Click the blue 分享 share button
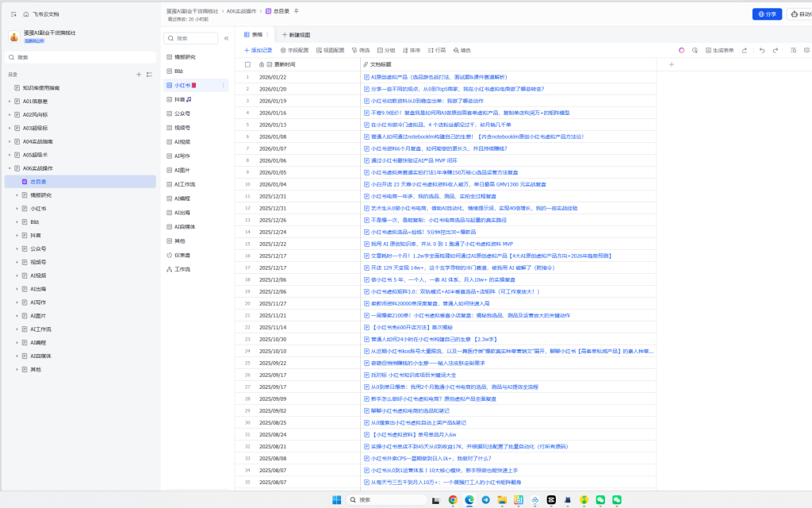 point(766,13)
